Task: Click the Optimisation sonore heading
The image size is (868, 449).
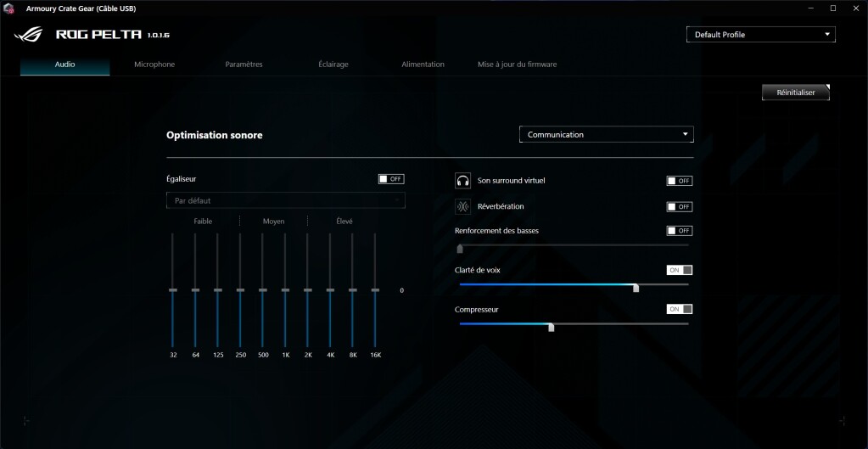Action: coord(214,135)
